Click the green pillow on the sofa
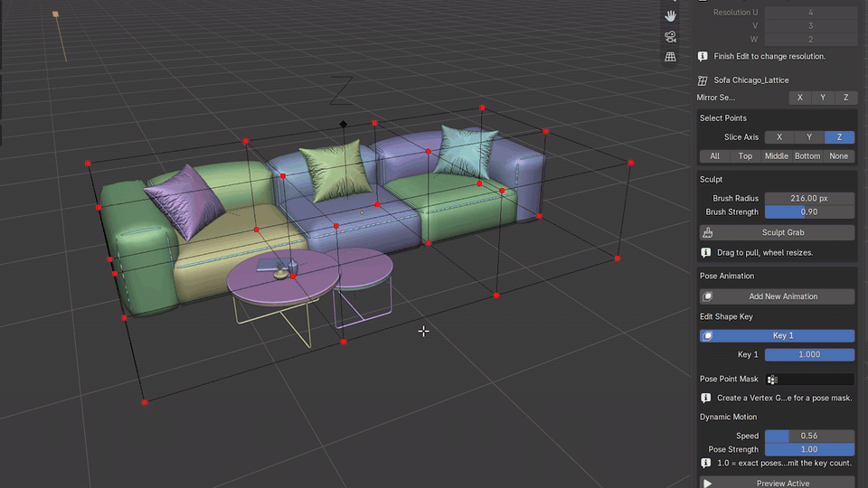This screenshot has width=868, height=488. point(336,171)
